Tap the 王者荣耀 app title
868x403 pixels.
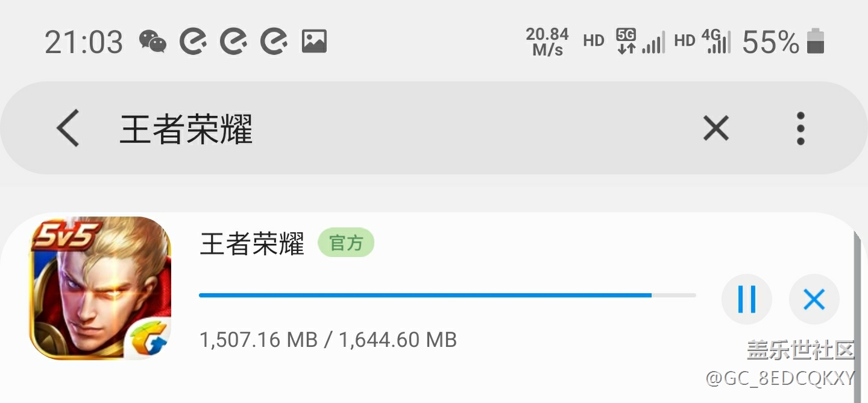pyautogui.click(x=252, y=243)
